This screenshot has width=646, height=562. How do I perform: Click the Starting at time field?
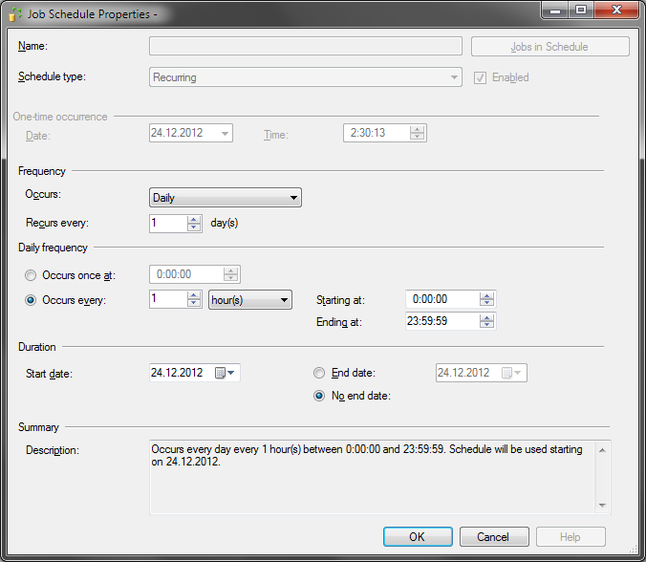pos(441,299)
